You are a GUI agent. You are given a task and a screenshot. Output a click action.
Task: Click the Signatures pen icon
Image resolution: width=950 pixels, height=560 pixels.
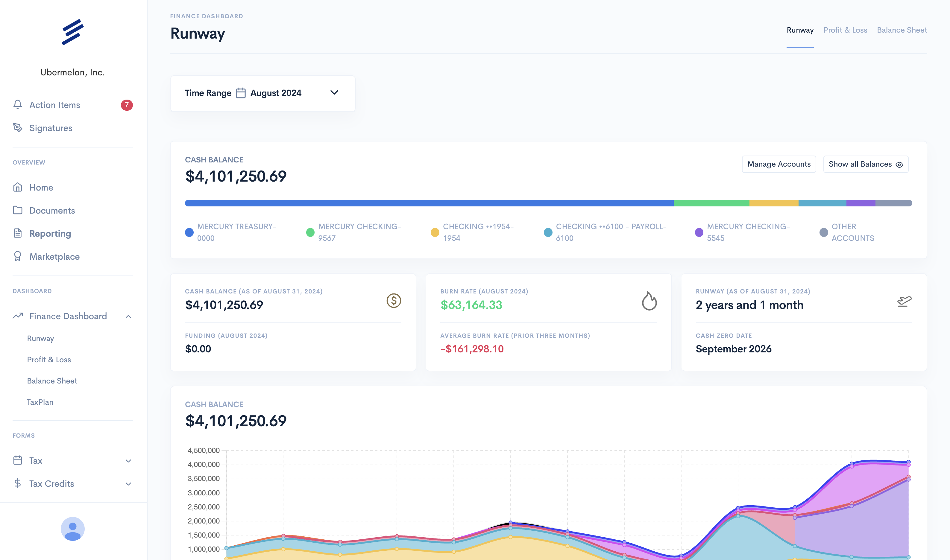(17, 127)
